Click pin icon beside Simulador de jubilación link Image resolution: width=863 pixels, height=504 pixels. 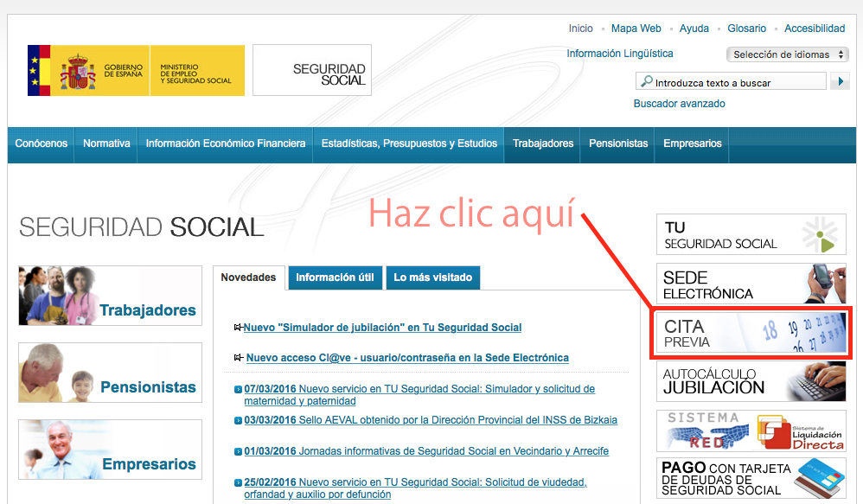coord(239,328)
